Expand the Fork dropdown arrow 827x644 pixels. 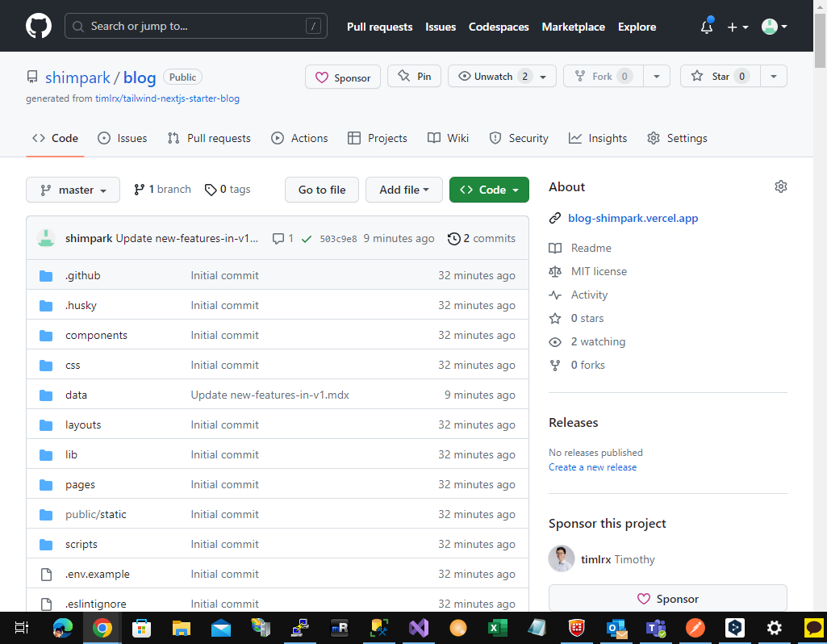tap(657, 77)
